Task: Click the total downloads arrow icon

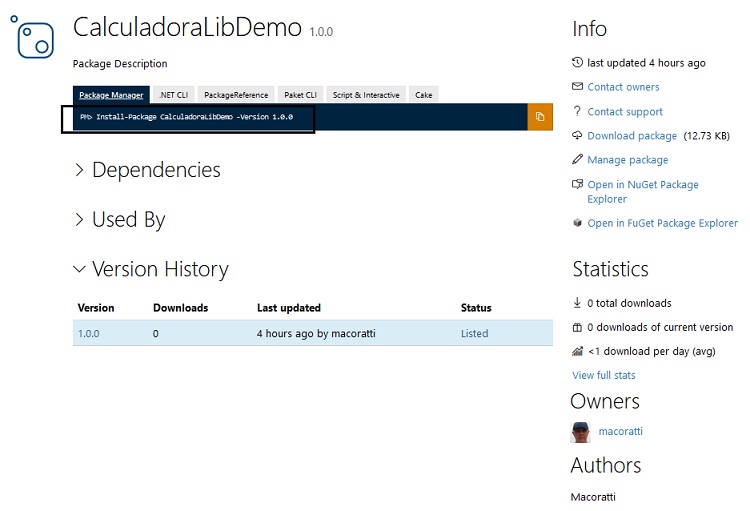Action: click(x=577, y=302)
